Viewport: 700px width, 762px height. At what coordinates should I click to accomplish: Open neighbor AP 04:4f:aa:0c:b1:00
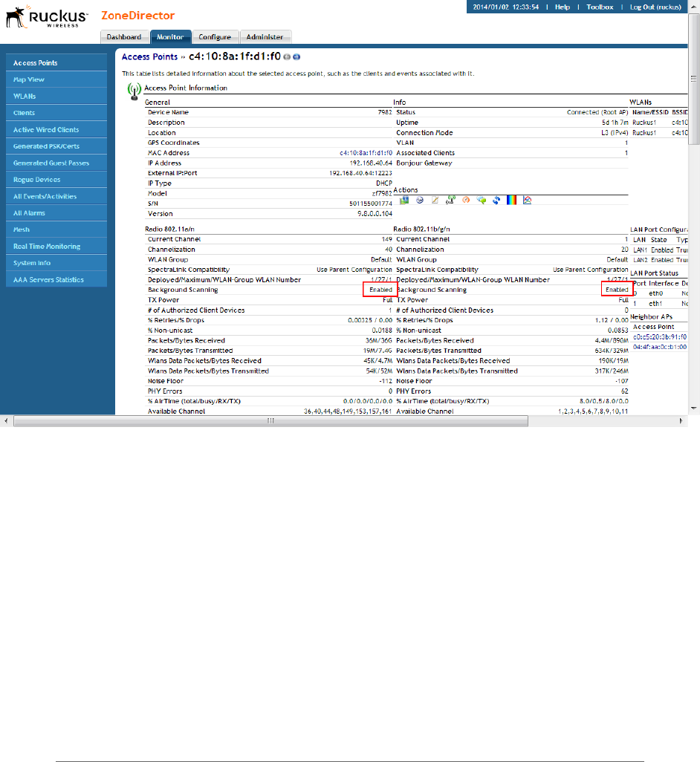(x=660, y=347)
